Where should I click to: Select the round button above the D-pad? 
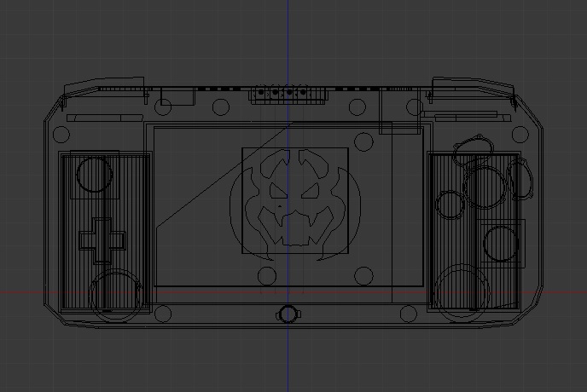[95, 175]
